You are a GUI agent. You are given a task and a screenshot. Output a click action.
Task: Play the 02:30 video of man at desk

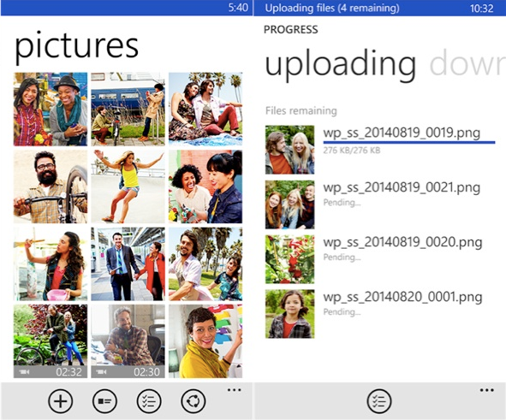128,341
